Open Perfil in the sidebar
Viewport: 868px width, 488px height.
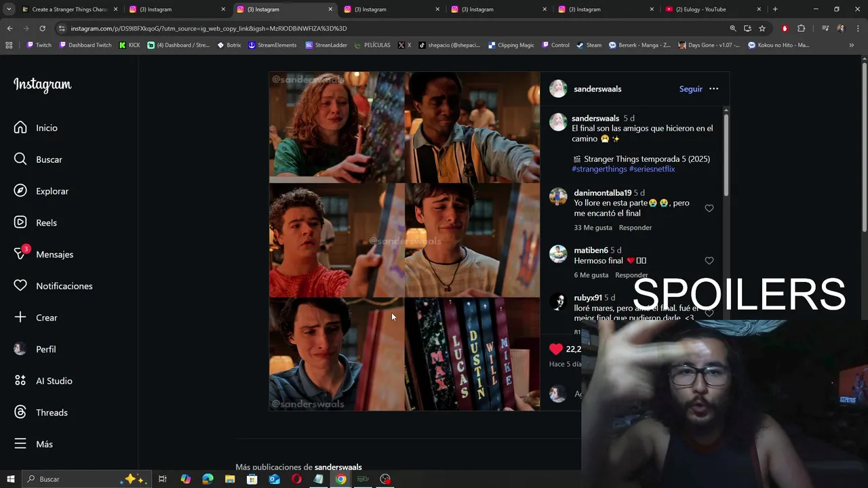tap(35, 349)
